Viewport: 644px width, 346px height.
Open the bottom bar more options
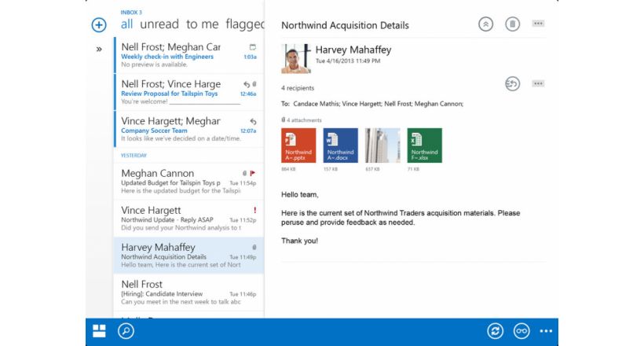pyautogui.click(x=546, y=331)
